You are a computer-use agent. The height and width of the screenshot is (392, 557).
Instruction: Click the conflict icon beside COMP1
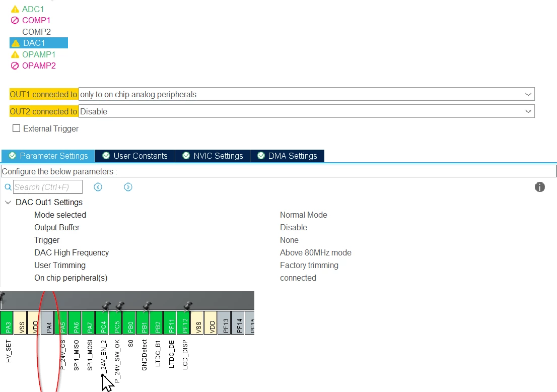tap(15, 21)
